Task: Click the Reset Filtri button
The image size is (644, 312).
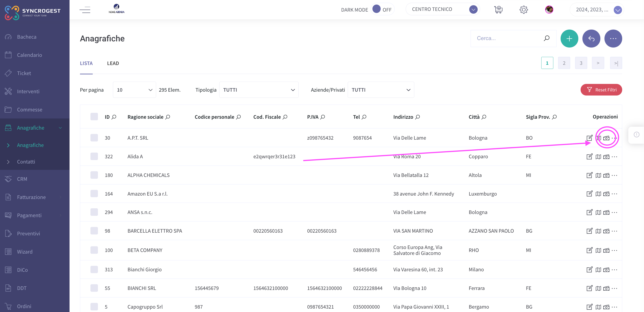Action: [601, 90]
